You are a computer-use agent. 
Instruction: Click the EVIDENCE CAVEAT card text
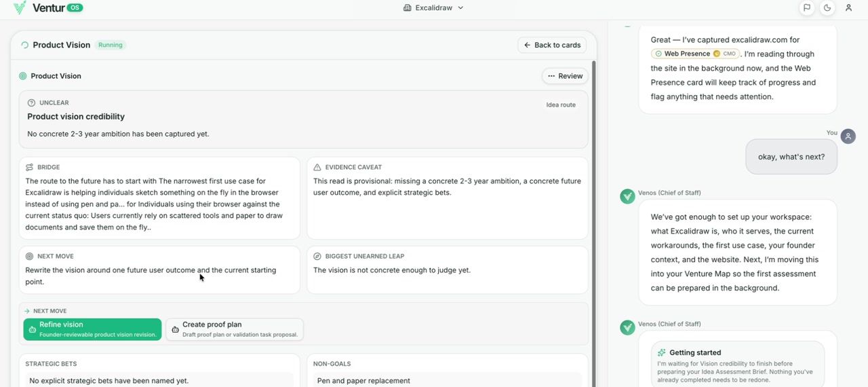click(447, 187)
